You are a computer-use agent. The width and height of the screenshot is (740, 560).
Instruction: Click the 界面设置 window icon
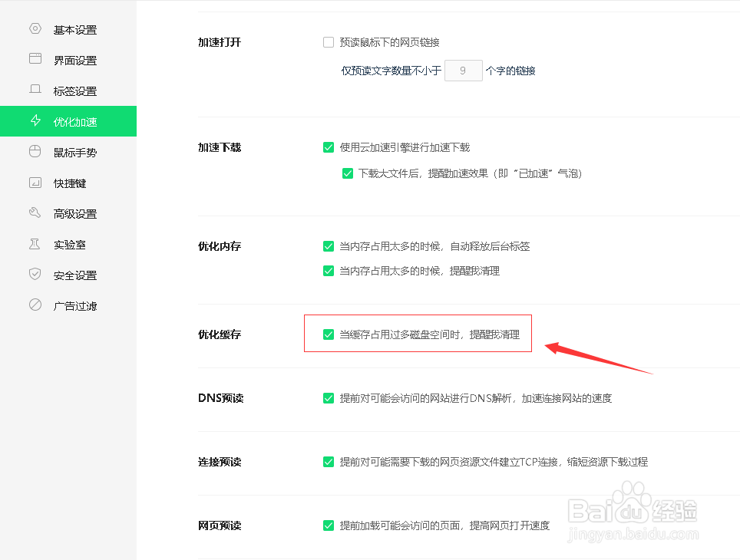click(35, 58)
